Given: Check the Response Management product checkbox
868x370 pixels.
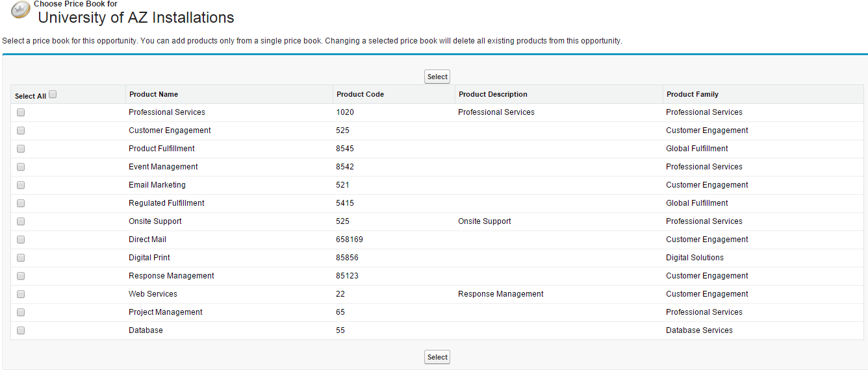Looking at the screenshot, I should point(21,276).
